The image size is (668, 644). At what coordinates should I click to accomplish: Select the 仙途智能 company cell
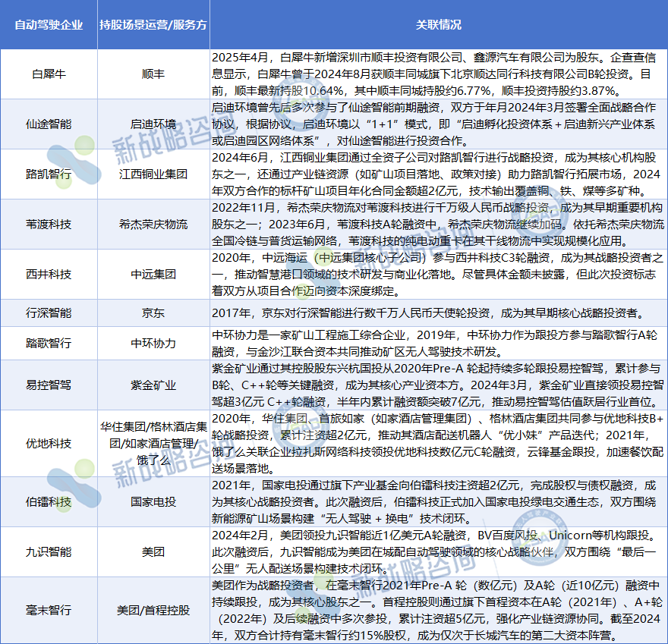coord(49,124)
